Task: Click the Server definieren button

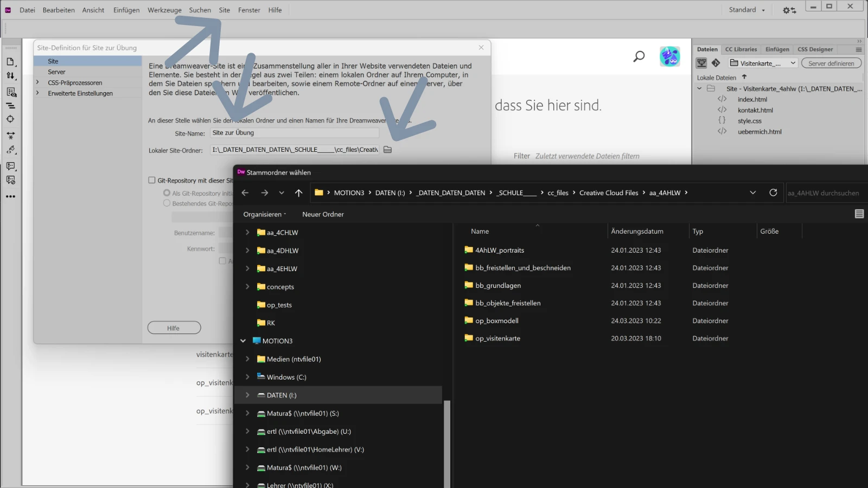Action: [831, 63]
